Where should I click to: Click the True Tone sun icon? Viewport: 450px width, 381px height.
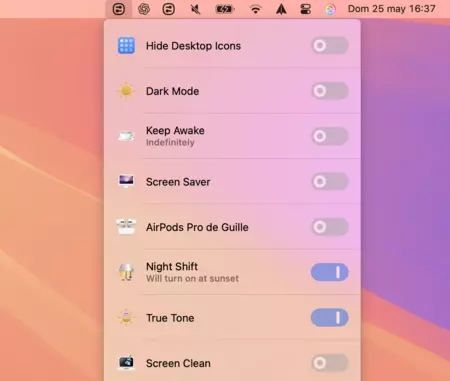click(126, 317)
